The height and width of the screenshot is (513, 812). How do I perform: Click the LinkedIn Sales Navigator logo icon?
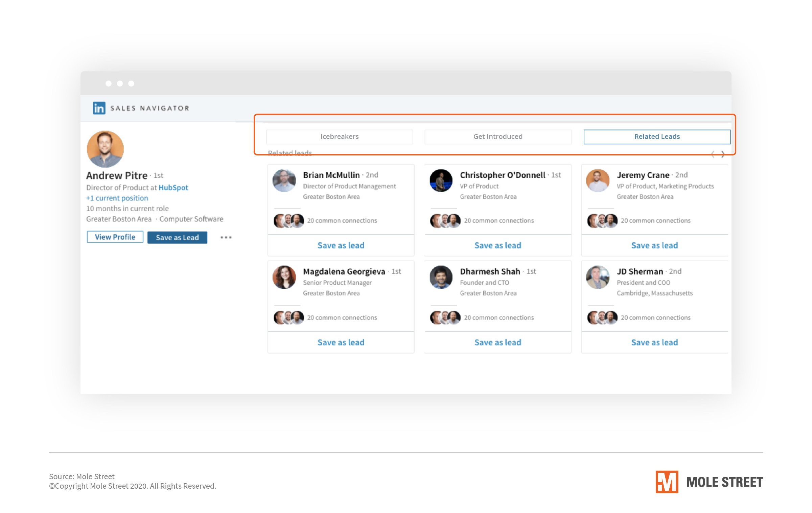tap(96, 107)
